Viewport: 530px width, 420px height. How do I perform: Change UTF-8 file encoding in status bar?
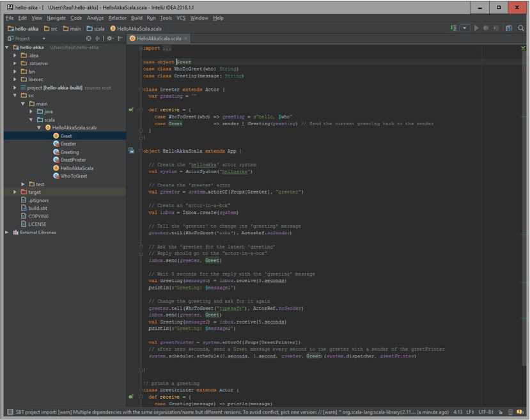point(486,412)
